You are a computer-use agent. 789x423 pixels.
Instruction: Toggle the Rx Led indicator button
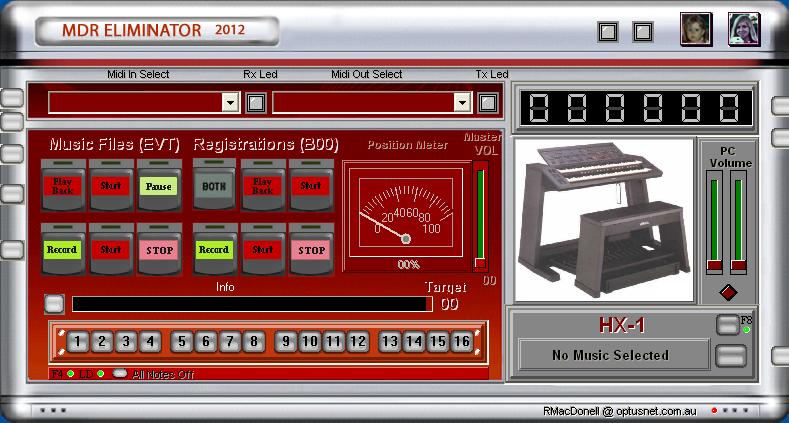click(256, 101)
